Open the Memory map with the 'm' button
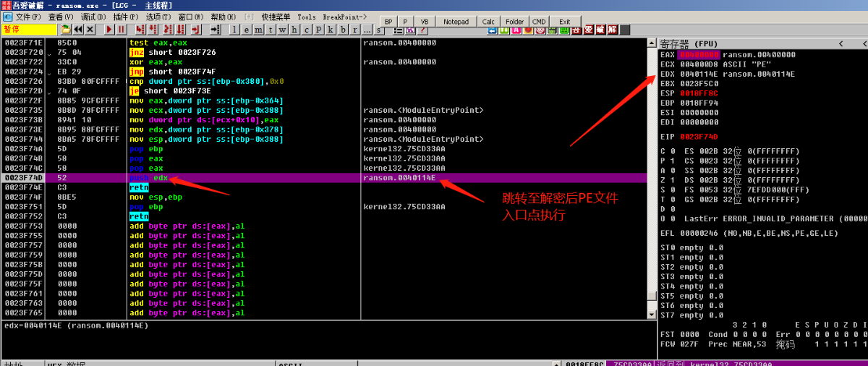 point(258,30)
